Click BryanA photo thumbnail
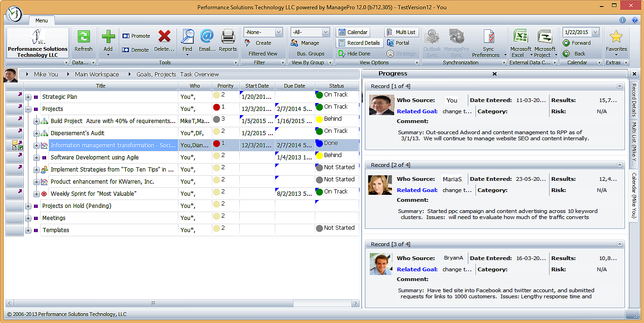Image resolution: width=644 pixels, height=323 pixels. coord(381,264)
